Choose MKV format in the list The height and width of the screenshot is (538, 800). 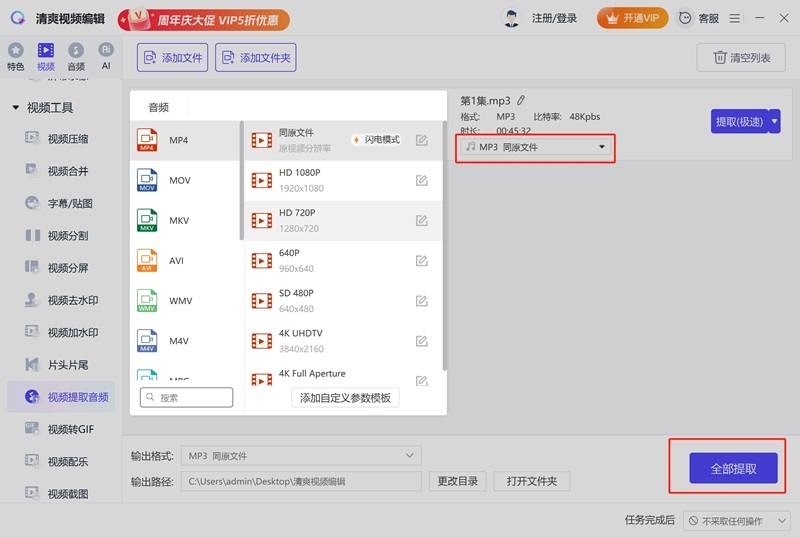click(x=185, y=221)
